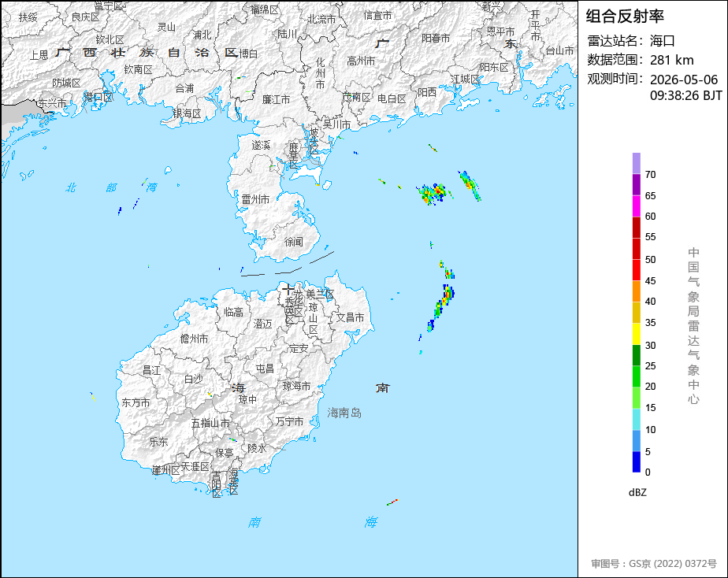The height and width of the screenshot is (578, 728).
Task: Pick the dark green 25–30 dBZ swatch
Action: tap(636, 355)
